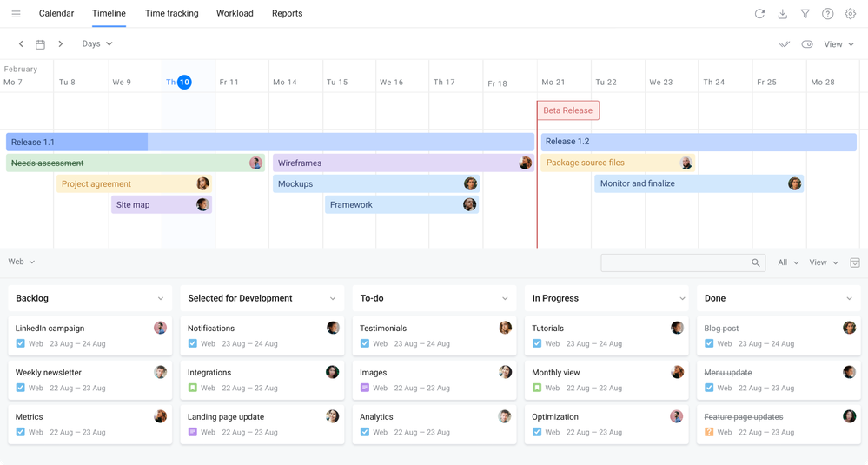Click into the board search field
This screenshot has height=465, width=868.
click(x=683, y=262)
